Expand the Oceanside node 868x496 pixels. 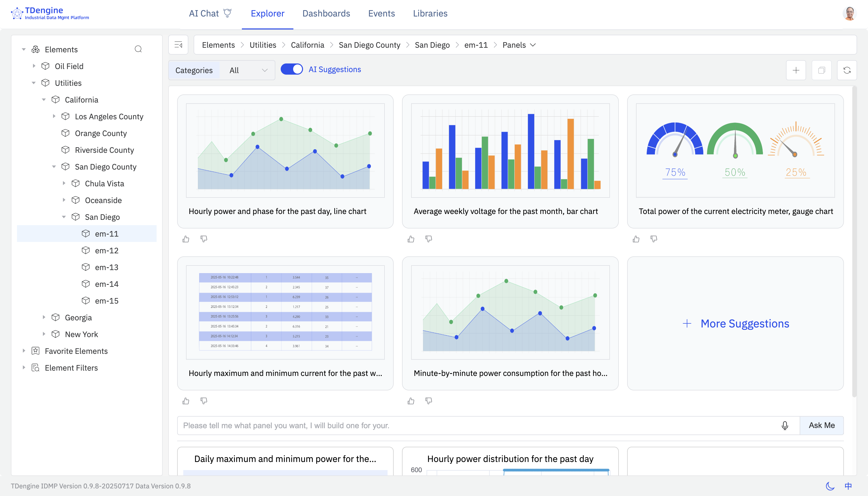tap(64, 200)
